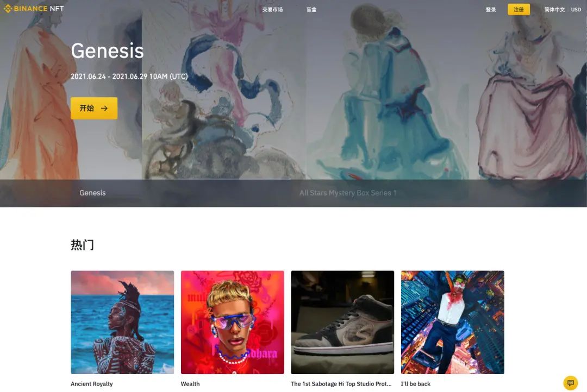The width and height of the screenshot is (587, 392).
Task: Click the Wealth title link
Action: 190,384
